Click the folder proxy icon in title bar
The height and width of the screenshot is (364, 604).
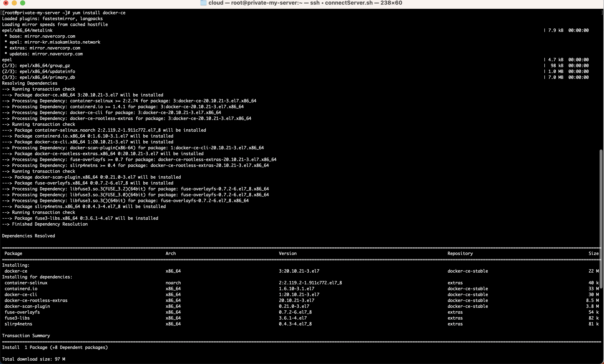[203, 3]
